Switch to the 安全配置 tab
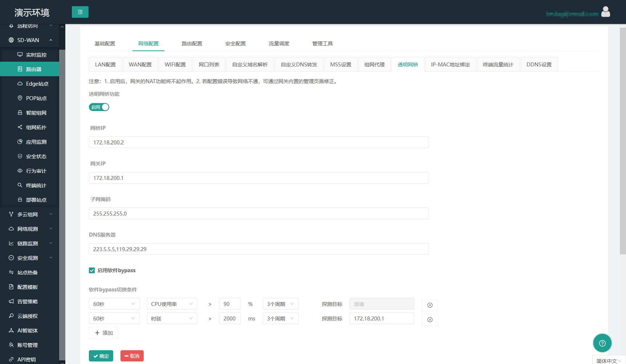The width and height of the screenshot is (626, 364). pyautogui.click(x=236, y=44)
